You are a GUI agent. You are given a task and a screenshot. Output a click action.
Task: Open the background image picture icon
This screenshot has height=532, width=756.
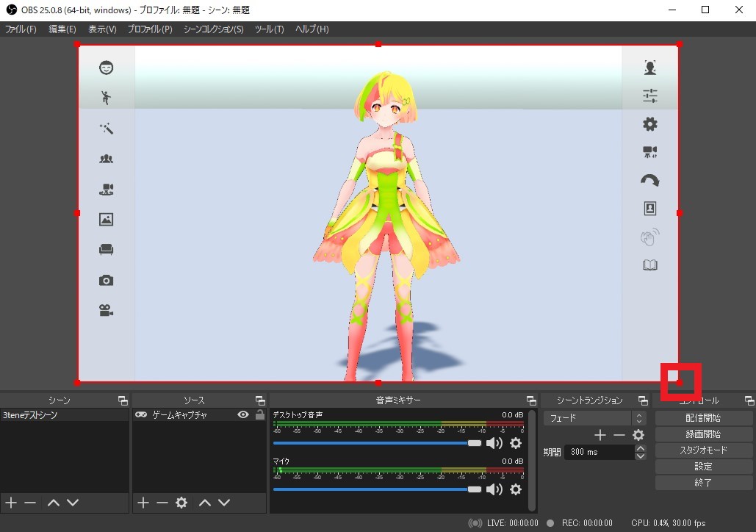(x=106, y=220)
